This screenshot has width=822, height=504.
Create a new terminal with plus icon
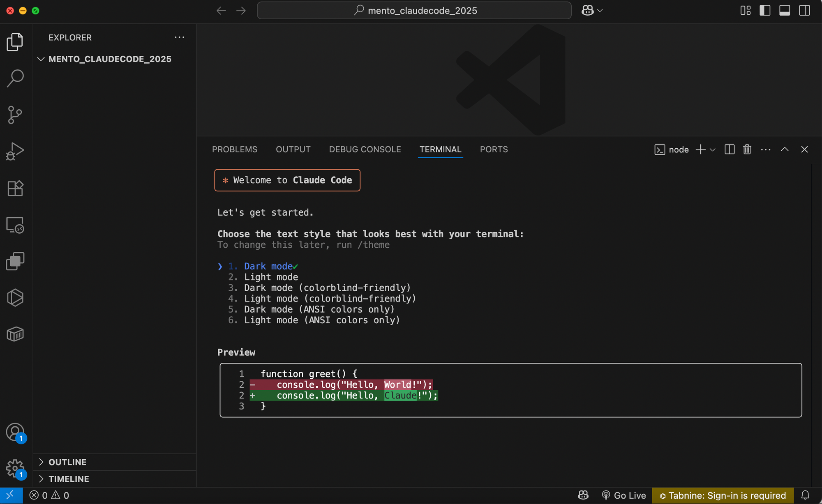tap(700, 150)
